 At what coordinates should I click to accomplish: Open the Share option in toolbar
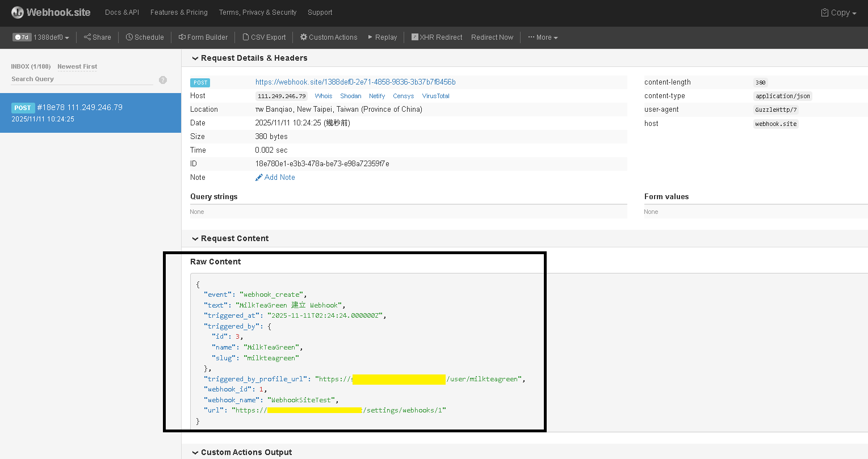coord(98,37)
